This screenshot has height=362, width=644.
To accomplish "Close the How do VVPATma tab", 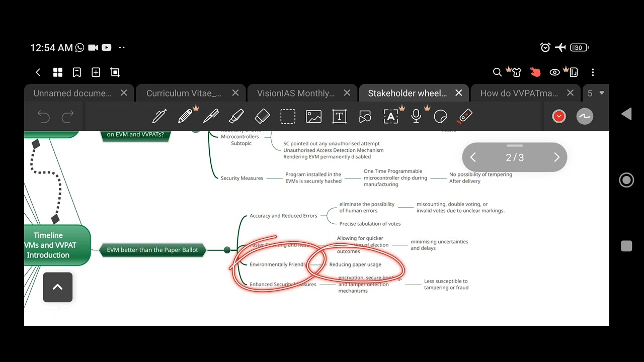I will 570,93.
